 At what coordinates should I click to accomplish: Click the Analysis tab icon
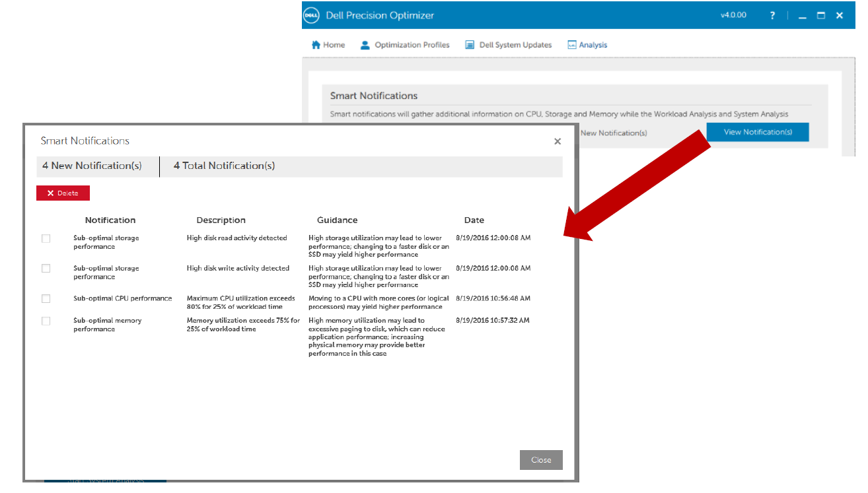[572, 45]
